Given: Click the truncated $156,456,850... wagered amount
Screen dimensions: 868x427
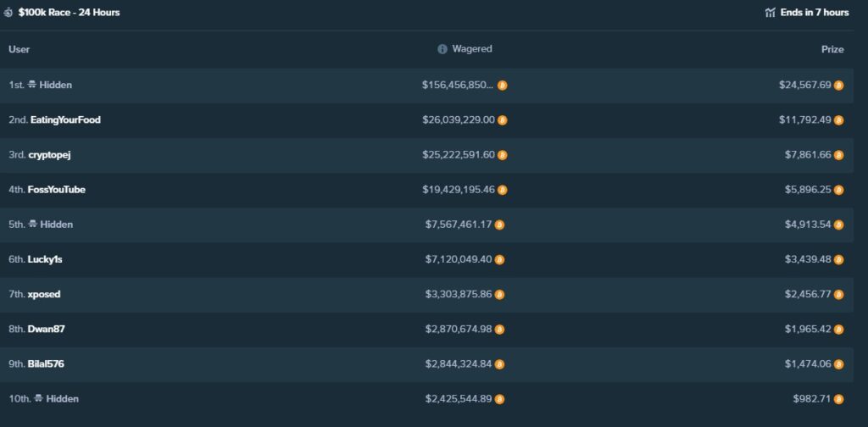Looking at the screenshot, I should pyautogui.click(x=457, y=86).
